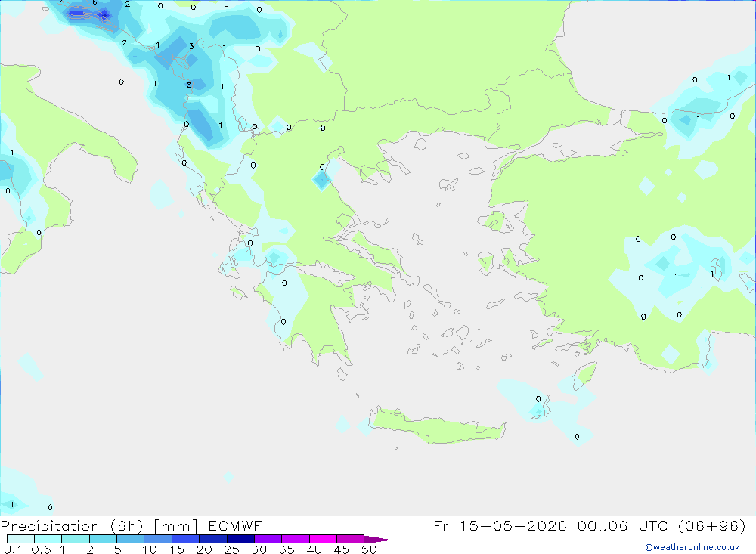This screenshot has width=756, height=554.
Task: Pick the 15 to 20 mm legend swatch
Action: tap(186, 539)
